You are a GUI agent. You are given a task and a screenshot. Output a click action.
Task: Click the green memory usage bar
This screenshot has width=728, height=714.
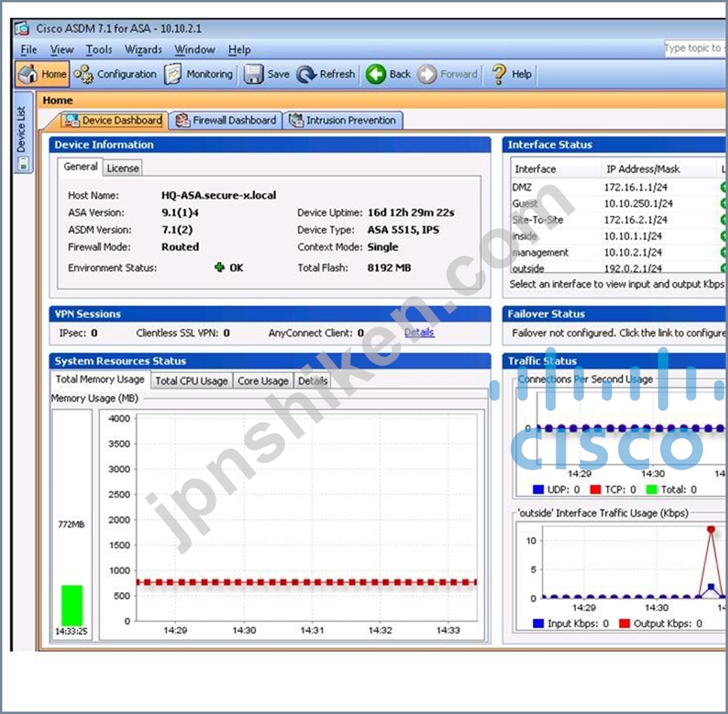[72, 605]
